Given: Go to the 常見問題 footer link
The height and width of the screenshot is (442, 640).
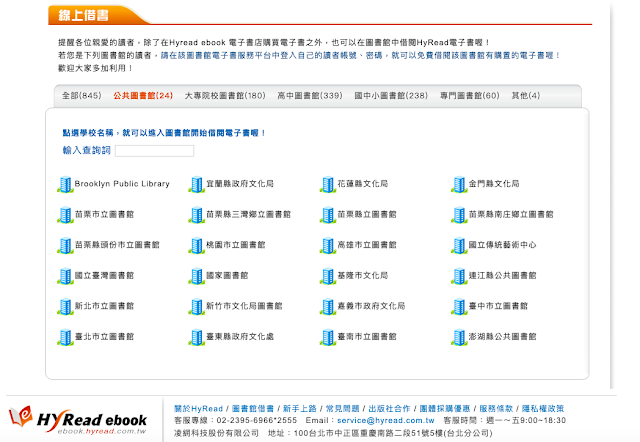Looking at the screenshot, I should [x=342, y=409].
